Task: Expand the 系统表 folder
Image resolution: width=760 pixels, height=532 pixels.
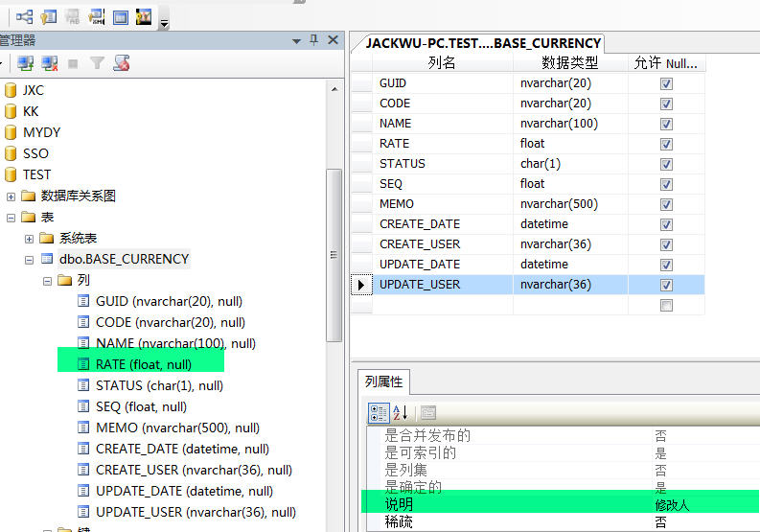Action: (29, 239)
